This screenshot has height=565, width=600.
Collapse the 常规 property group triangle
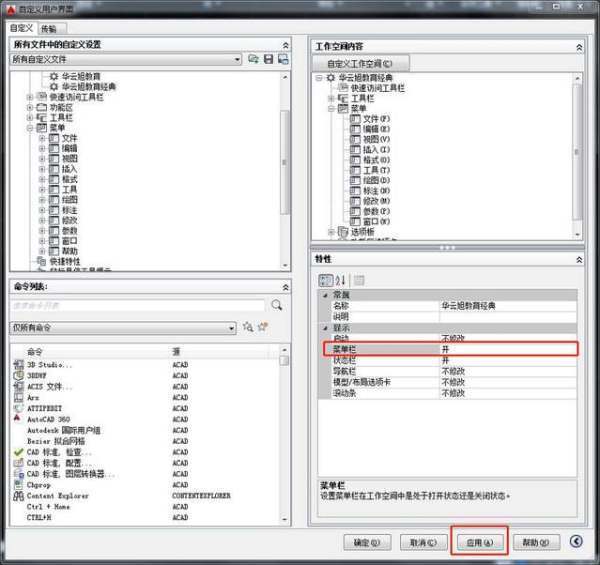pos(325,295)
